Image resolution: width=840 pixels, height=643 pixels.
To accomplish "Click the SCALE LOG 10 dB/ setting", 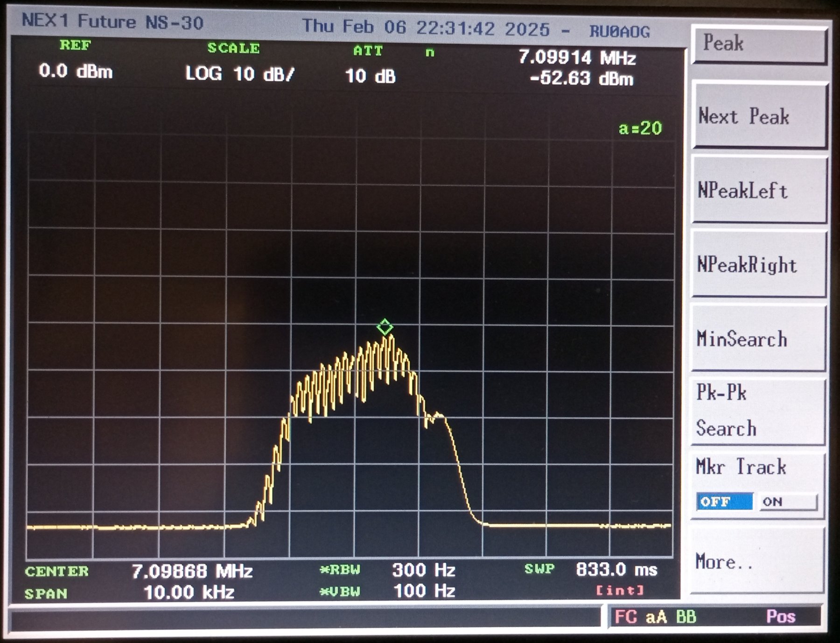I will click(240, 74).
